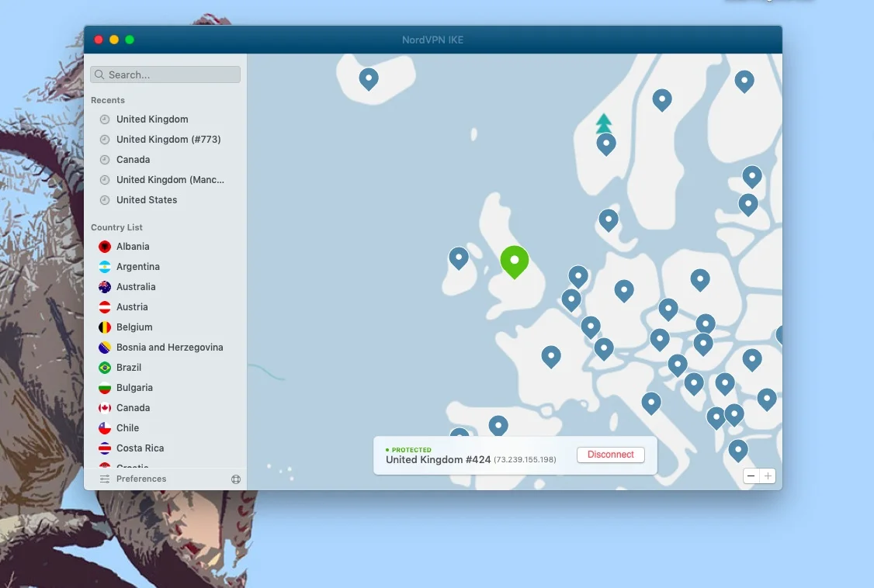This screenshot has width=874, height=588.
Task: Select the Switzerland server pin on map
Action: coord(604,350)
